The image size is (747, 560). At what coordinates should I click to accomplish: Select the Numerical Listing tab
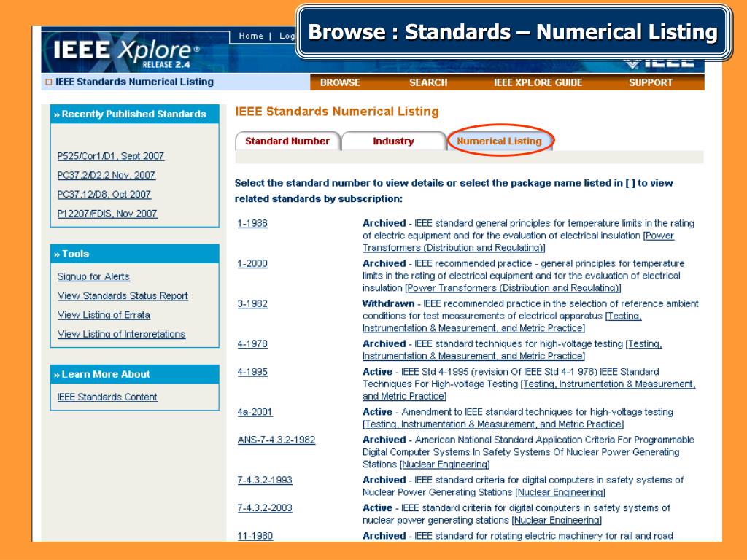pos(499,141)
